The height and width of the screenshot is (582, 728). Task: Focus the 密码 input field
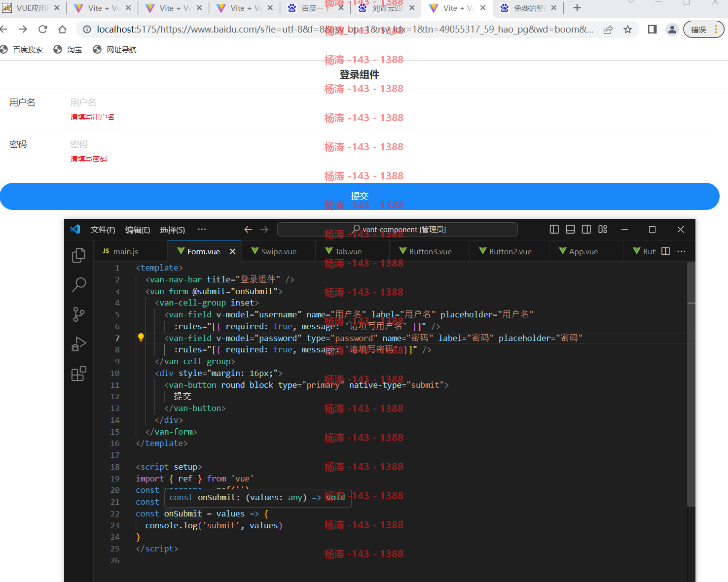(x=390, y=144)
